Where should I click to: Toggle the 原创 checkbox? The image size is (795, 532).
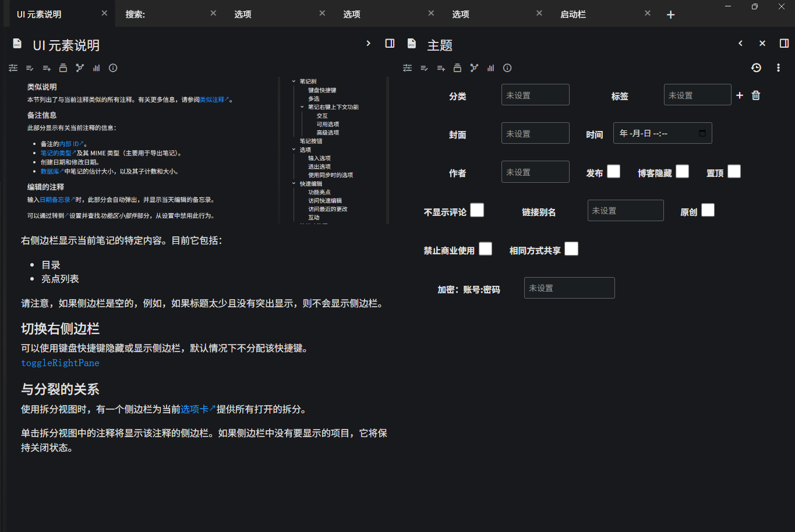[x=708, y=211]
